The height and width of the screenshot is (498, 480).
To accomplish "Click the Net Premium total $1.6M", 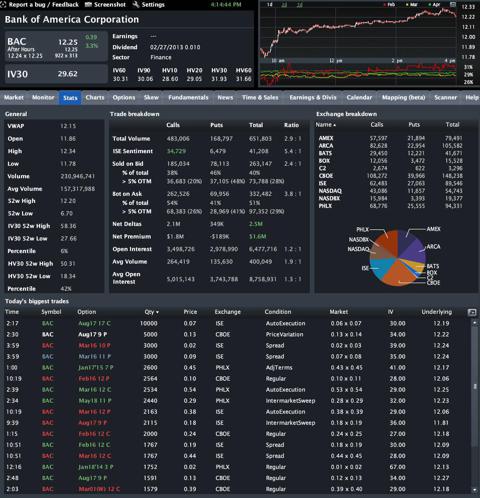I will [x=258, y=237].
